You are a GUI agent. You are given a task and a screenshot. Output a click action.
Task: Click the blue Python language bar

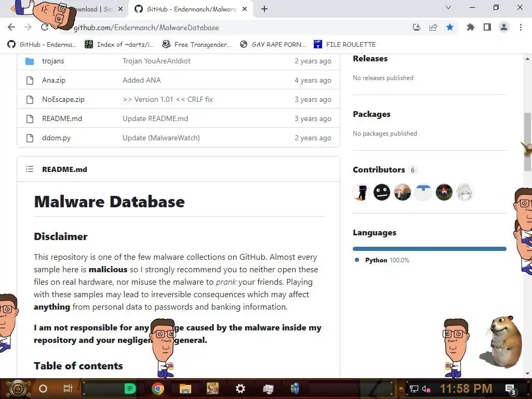430,249
